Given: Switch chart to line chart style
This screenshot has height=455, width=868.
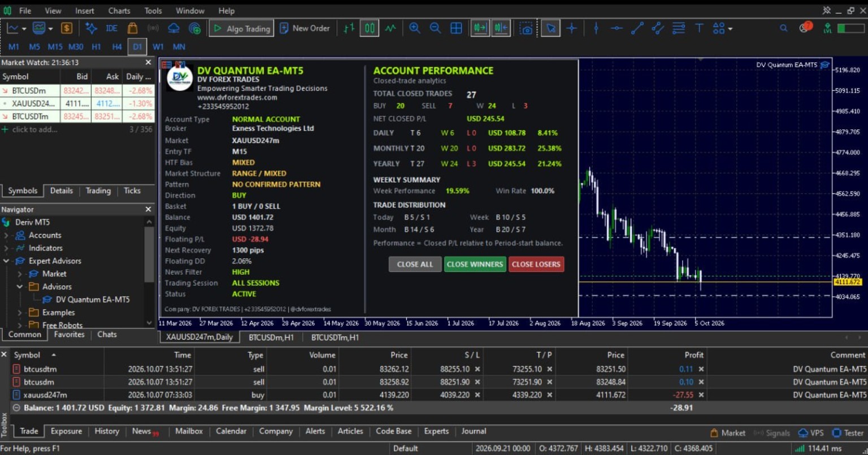Looking at the screenshot, I should [x=390, y=28].
